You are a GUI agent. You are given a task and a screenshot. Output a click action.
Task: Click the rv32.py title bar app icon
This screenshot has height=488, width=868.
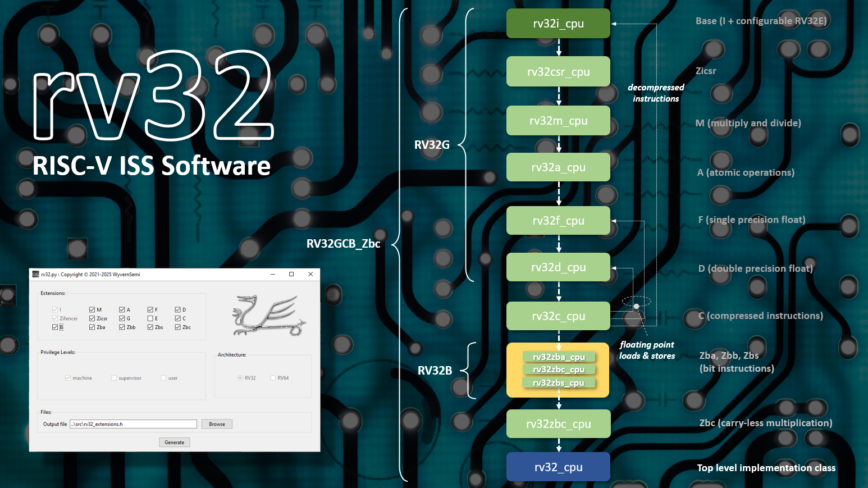[36, 275]
